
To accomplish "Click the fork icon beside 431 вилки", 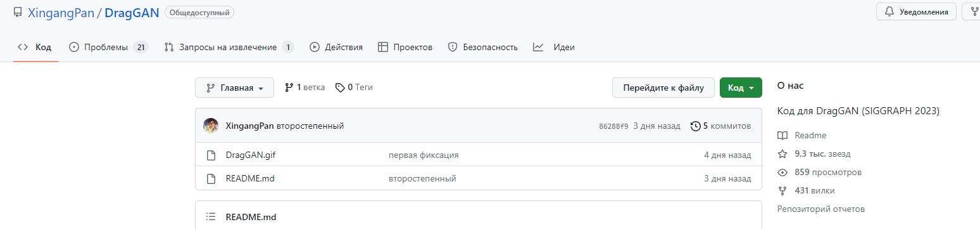I will 782,190.
